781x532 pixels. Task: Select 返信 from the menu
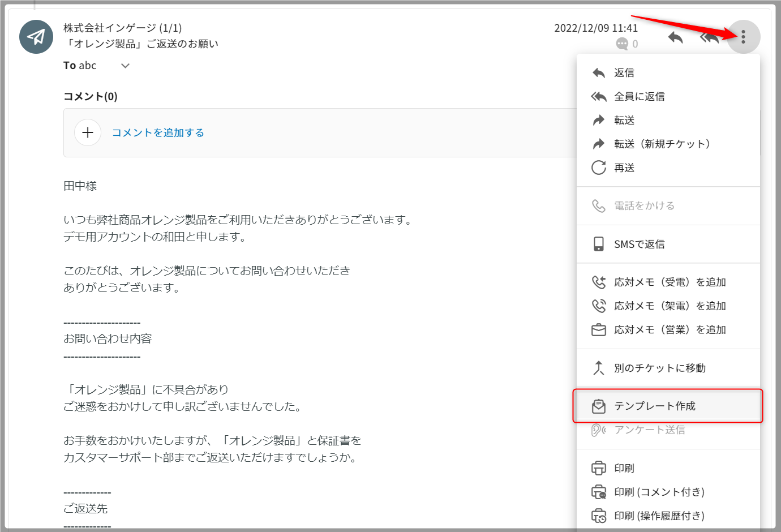coord(624,73)
